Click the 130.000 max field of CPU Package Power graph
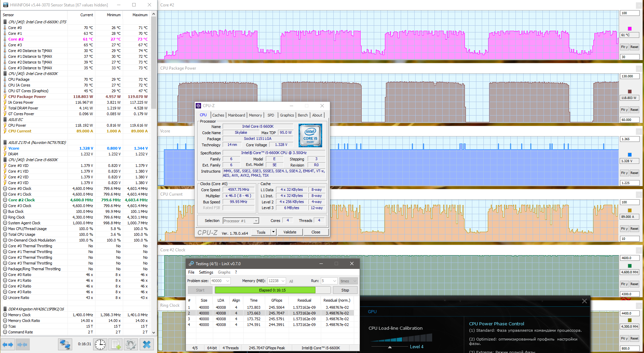This screenshot has height=353, width=644. coord(630,76)
